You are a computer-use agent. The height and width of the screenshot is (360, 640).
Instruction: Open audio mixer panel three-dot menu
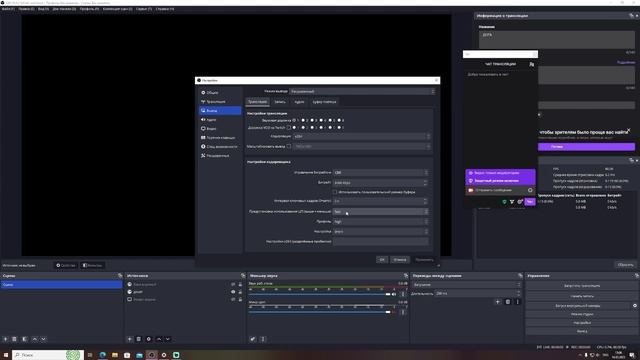pos(263,339)
